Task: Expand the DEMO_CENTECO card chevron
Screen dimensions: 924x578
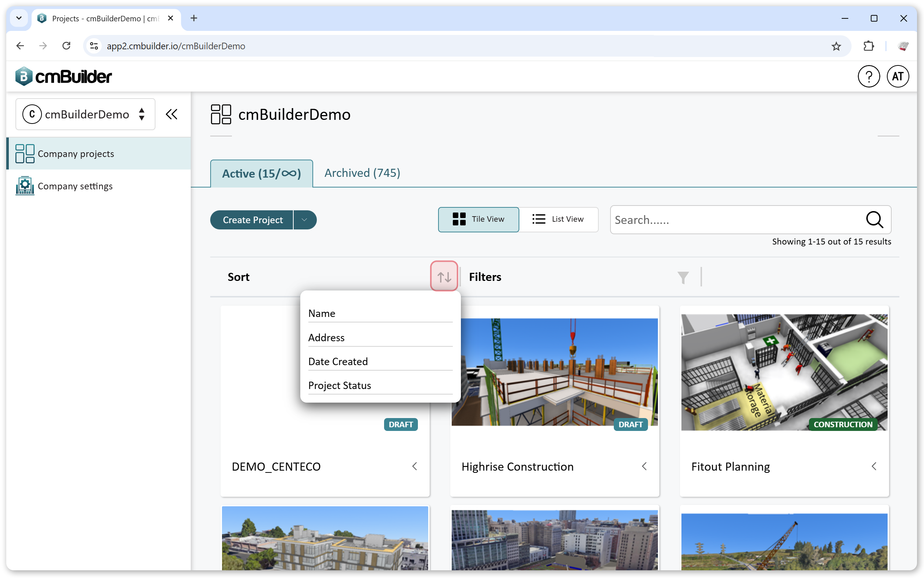Action: [x=415, y=466]
